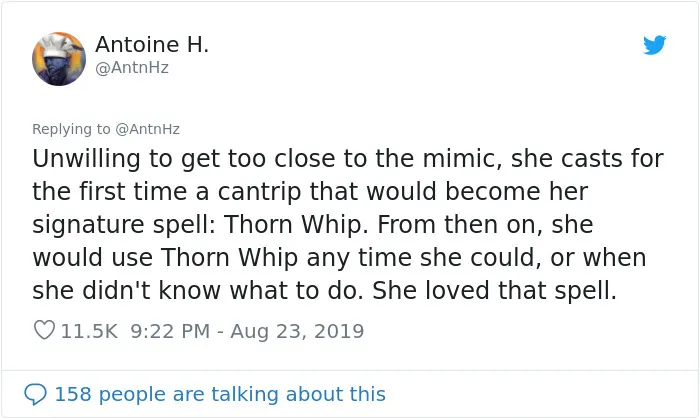Click the Twitter bird logo
The width and height of the screenshot is (700, 419).
tap(654, 45)
